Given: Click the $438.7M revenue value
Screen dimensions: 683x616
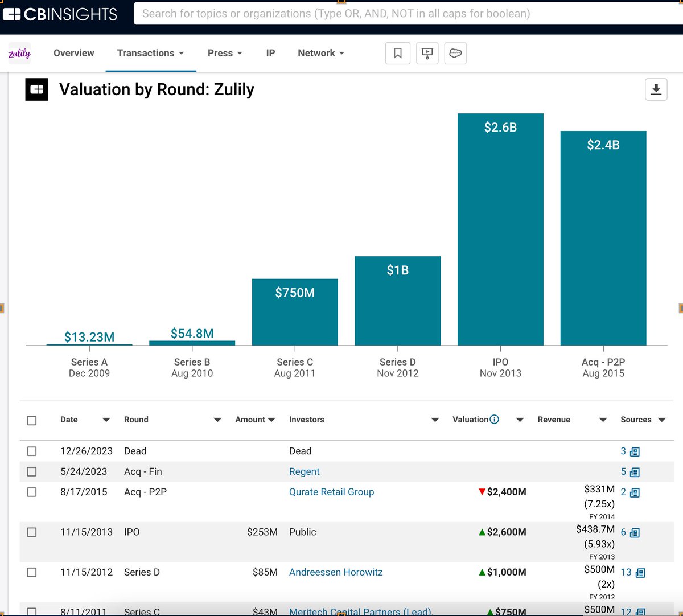Looking at the screenshot, I should (595, 529).
